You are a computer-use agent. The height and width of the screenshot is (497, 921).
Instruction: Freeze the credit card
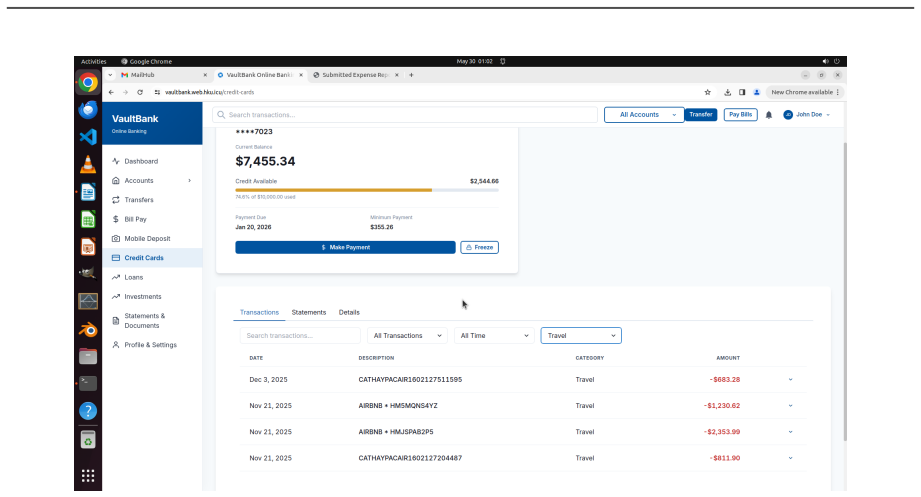tap(479, 247)
